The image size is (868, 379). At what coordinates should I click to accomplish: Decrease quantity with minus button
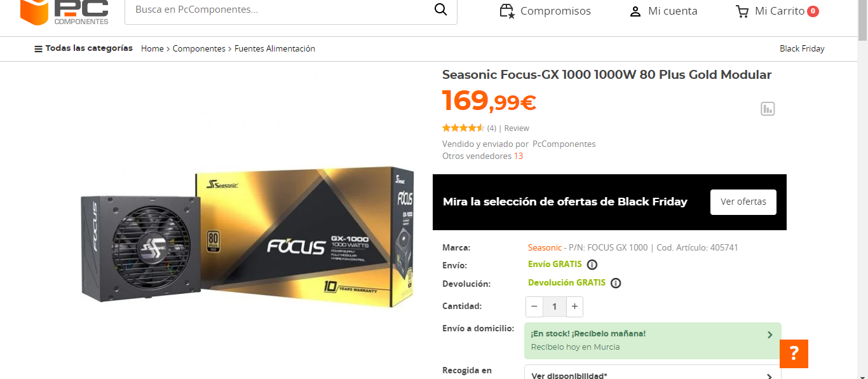click(534, 307)
